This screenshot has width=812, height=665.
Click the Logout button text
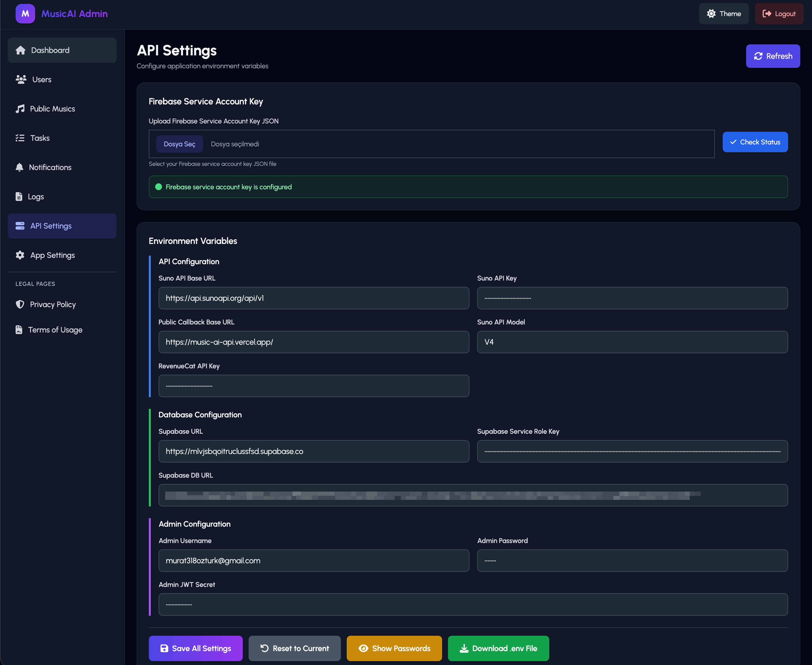(785, 14)
